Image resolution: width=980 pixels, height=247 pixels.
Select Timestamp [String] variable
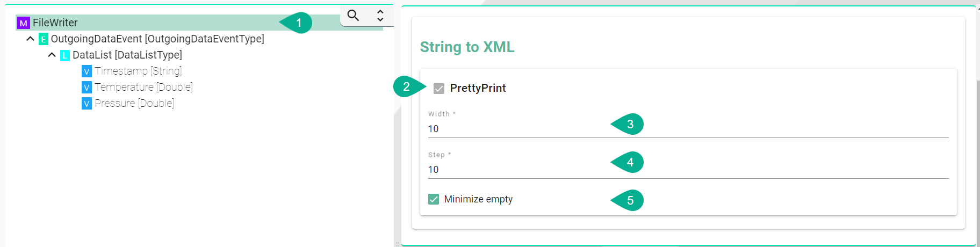click(x=138, y=71)
